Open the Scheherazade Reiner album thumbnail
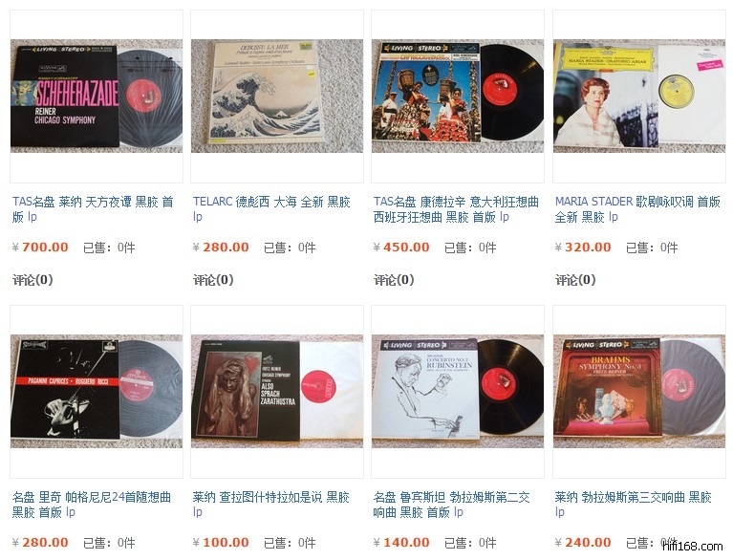The image size is (733, 560). pos(97,96)
